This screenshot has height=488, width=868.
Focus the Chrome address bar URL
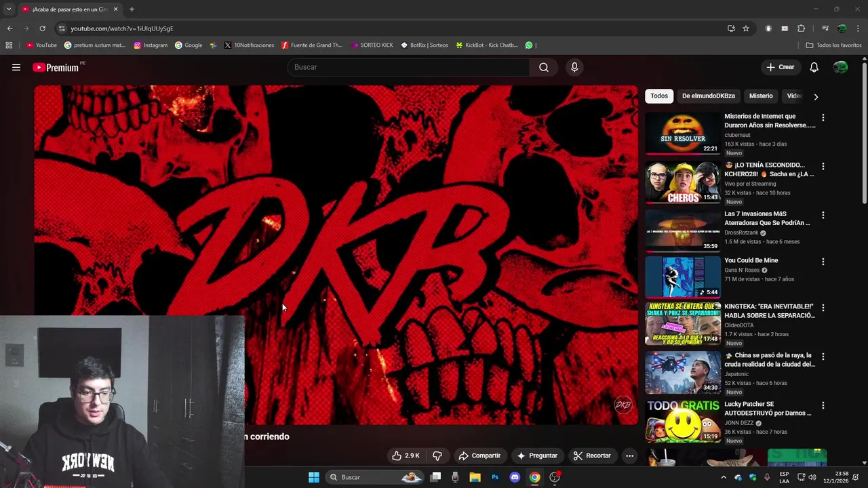point(122,28)
